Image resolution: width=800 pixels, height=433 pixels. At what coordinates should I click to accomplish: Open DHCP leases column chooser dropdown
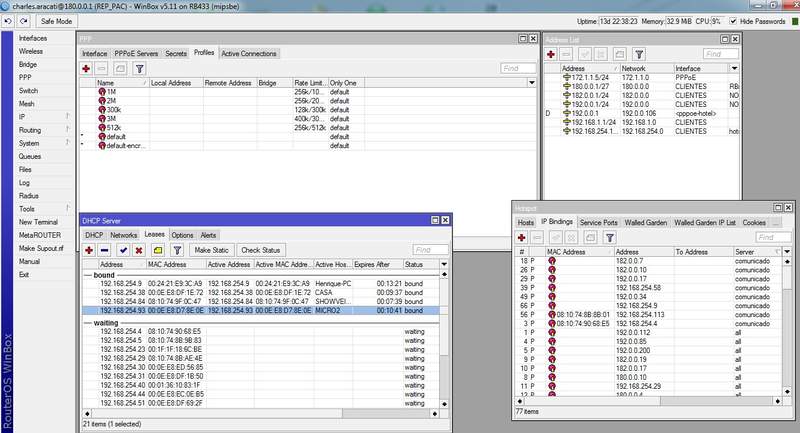pyautogui.click(x=444, y=265)
